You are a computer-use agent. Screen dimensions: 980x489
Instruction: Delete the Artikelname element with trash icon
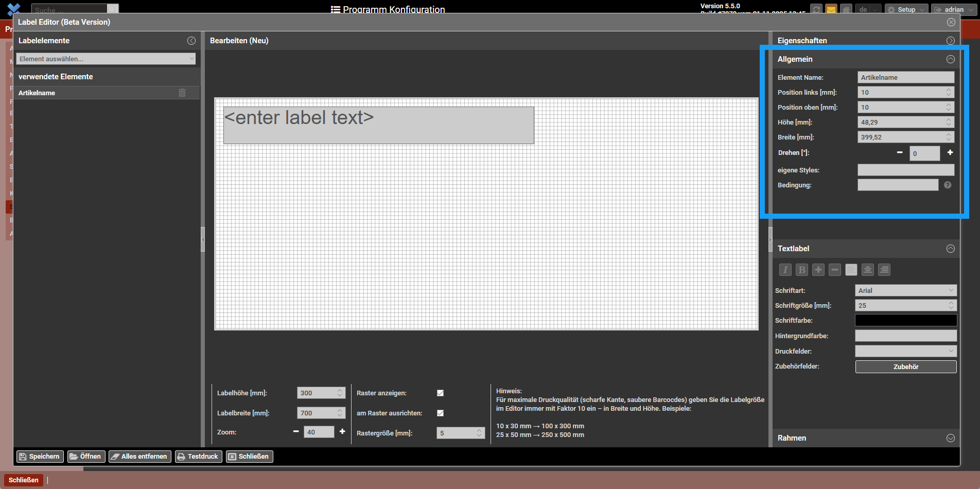(182, 93)
